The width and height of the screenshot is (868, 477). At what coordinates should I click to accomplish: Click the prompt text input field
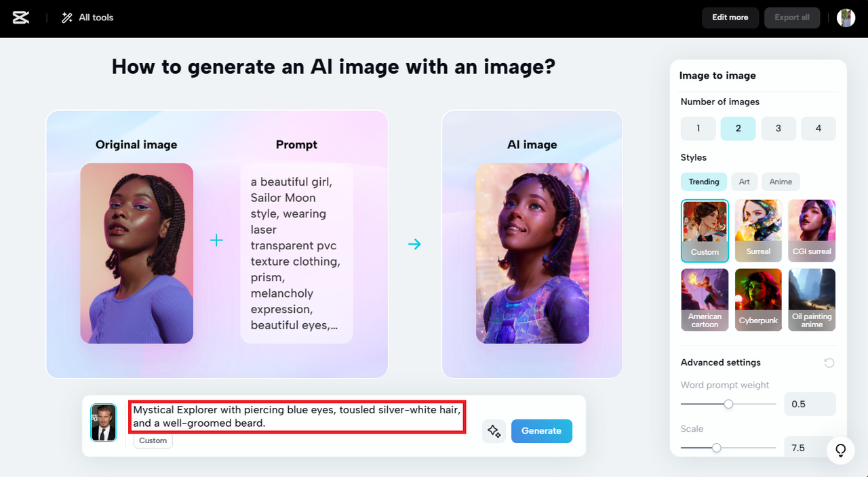[x=297, y=417]
